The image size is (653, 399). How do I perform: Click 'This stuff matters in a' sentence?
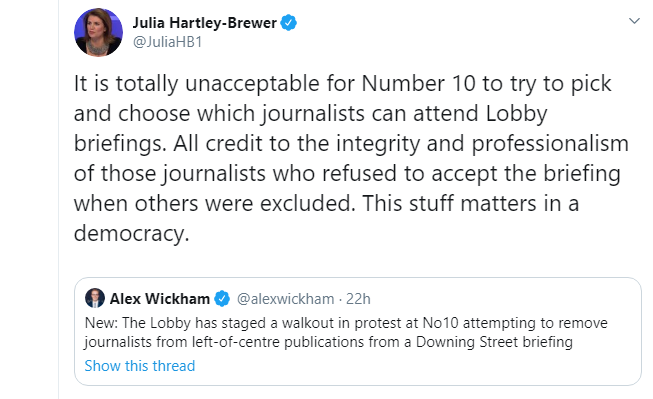tap(471, 203)
